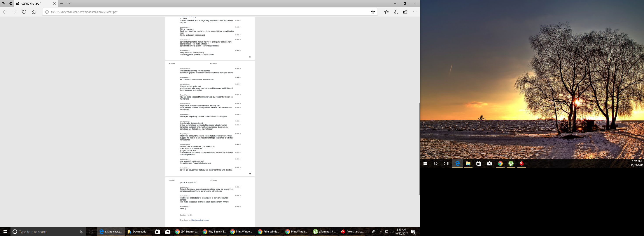Viewport: 644px width, 236px height.
Task: Open Store icon on second monitor taskbar
Action: pos(479,163)
